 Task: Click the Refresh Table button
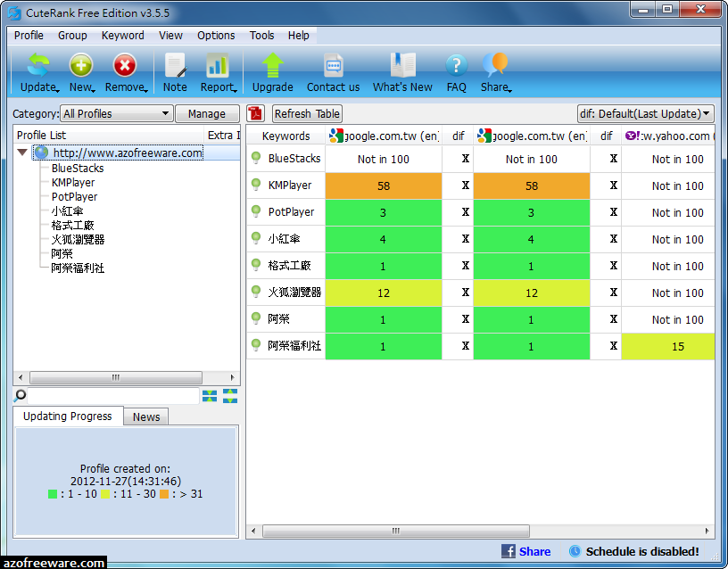pyautogui.click(x=307, y=113)
